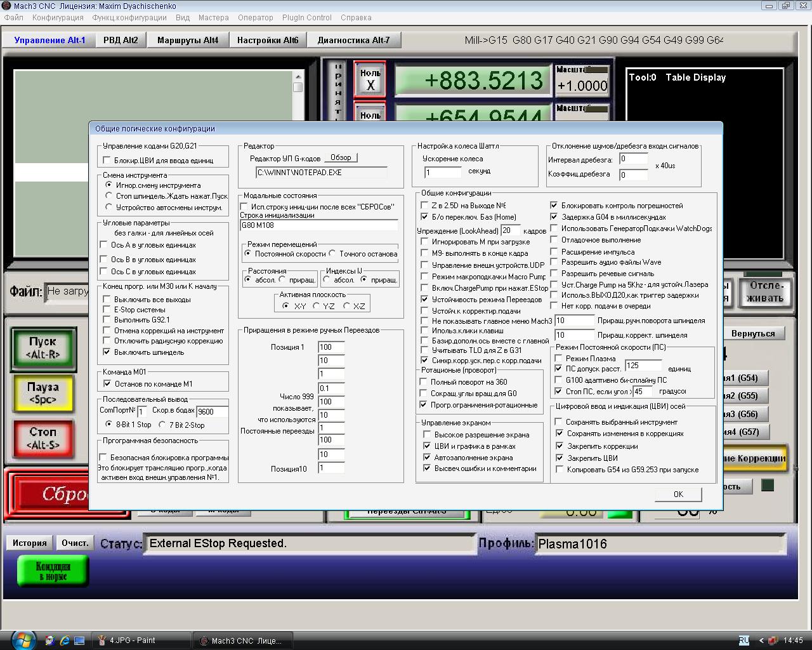Click the Вернуться button
Screen dimensions: 812x650
pos(753,333)
